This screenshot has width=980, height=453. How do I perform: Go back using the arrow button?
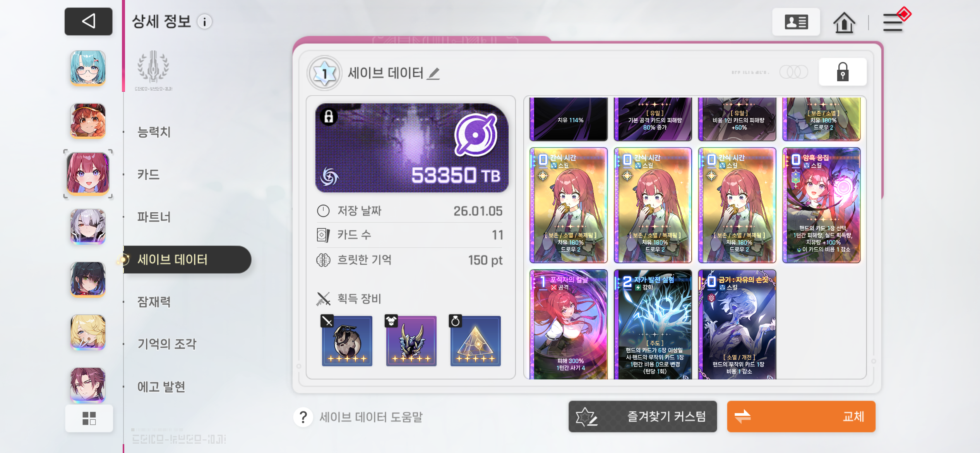88,21
